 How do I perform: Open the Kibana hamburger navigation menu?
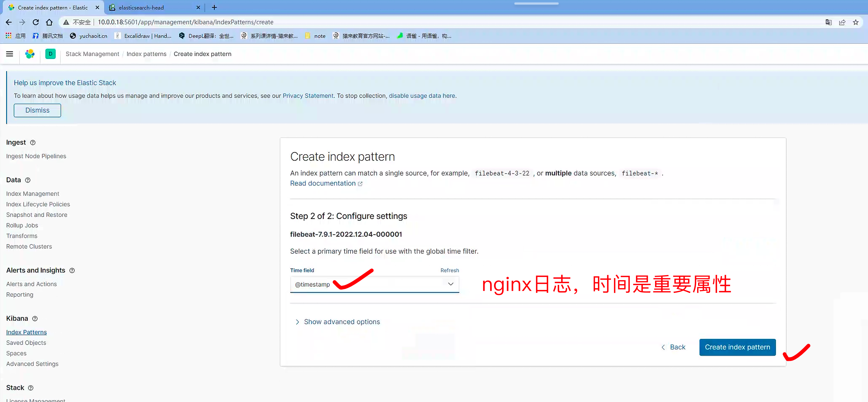tap(9, 54)
